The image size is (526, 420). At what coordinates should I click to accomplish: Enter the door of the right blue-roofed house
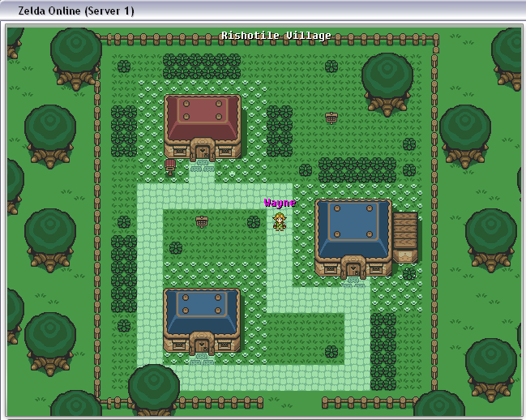click(x=353, y=268)
